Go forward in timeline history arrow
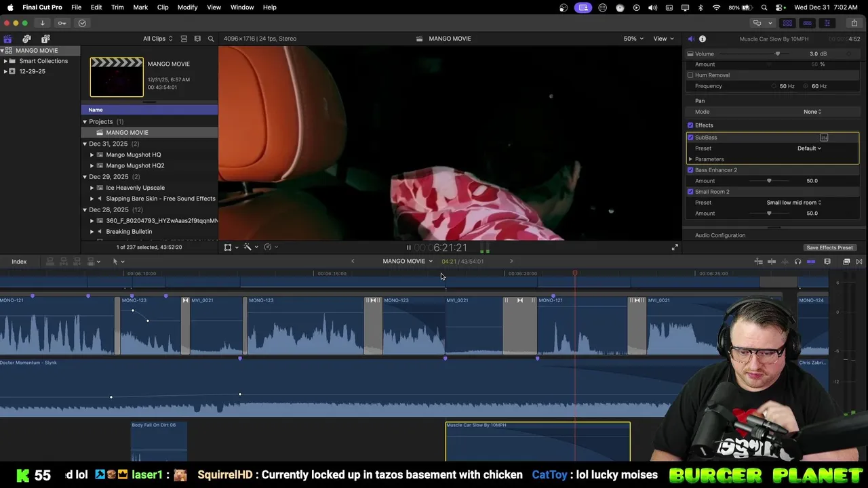Screen dimensions: 868x488 click(511, 261)
